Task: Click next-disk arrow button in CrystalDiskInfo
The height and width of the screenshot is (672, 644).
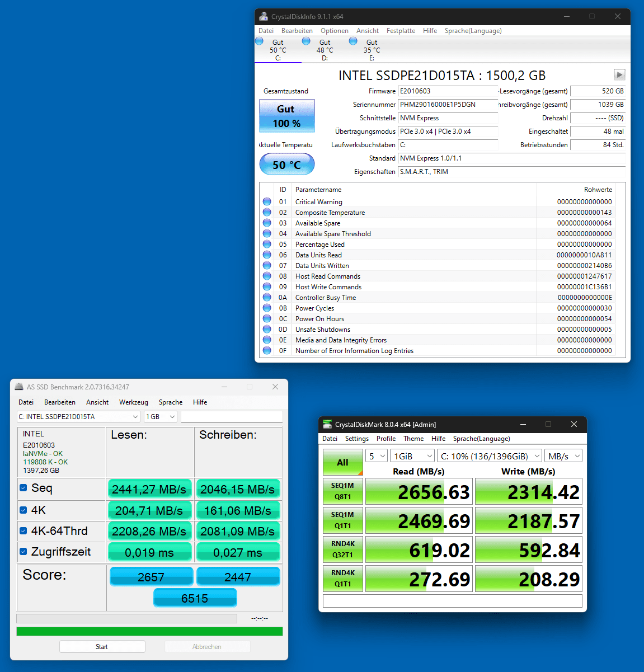Action: (619, 74)
